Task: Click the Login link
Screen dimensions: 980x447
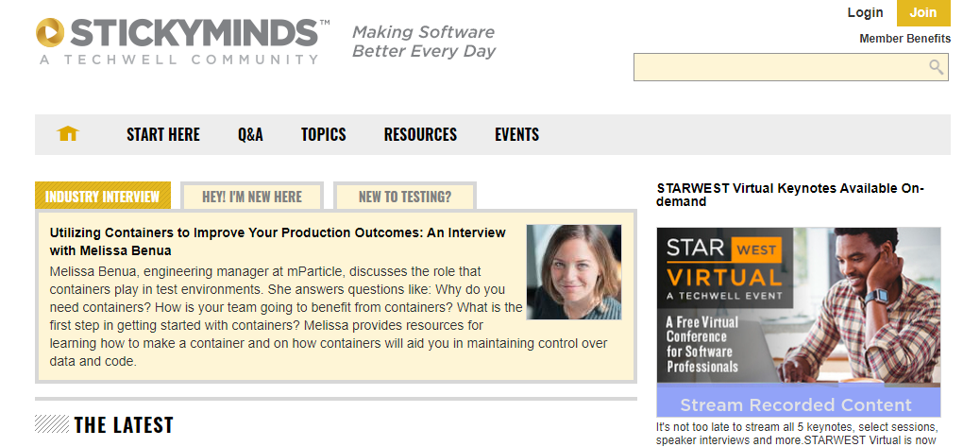Action: [865, 12]
